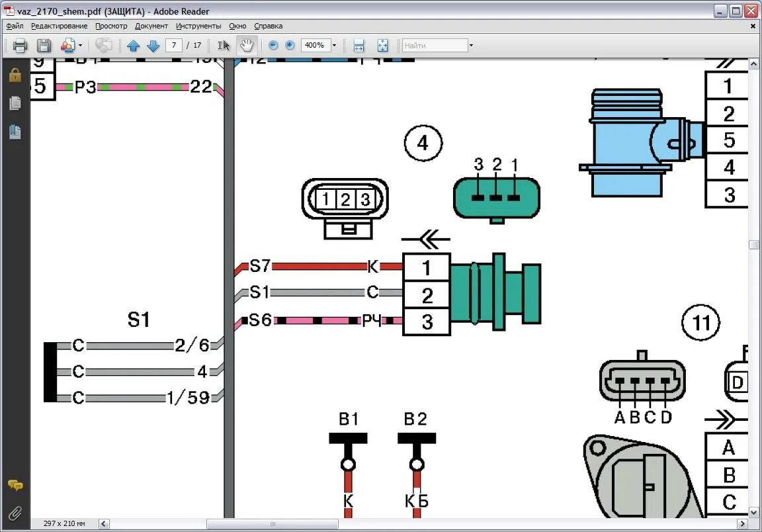The width and height of the screenshot is (762, 532).
Task: Activate the Hand tool
Action: tap(246, 45)
